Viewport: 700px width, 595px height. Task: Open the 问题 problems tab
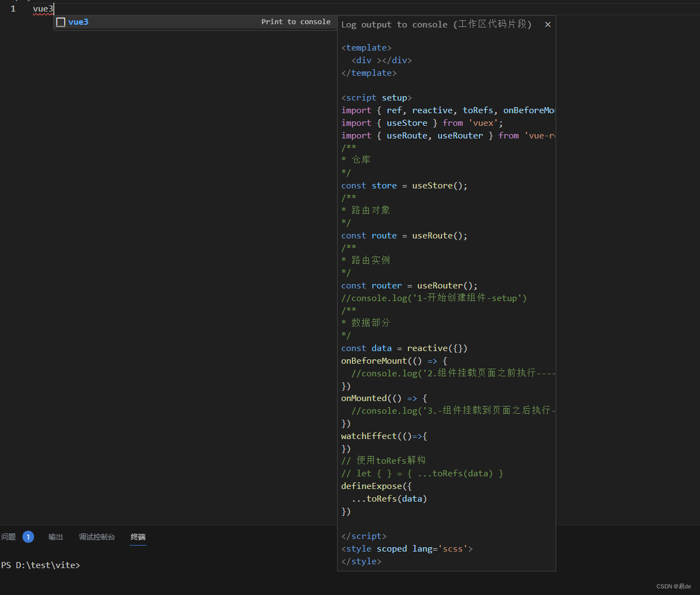click(8, 537)
